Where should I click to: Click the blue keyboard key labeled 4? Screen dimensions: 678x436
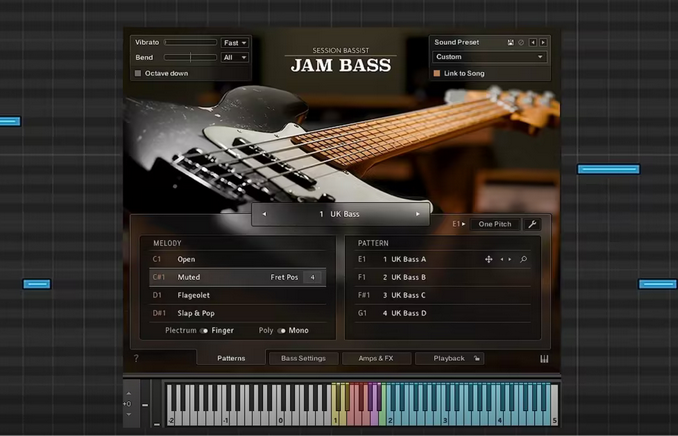[499, 419]
